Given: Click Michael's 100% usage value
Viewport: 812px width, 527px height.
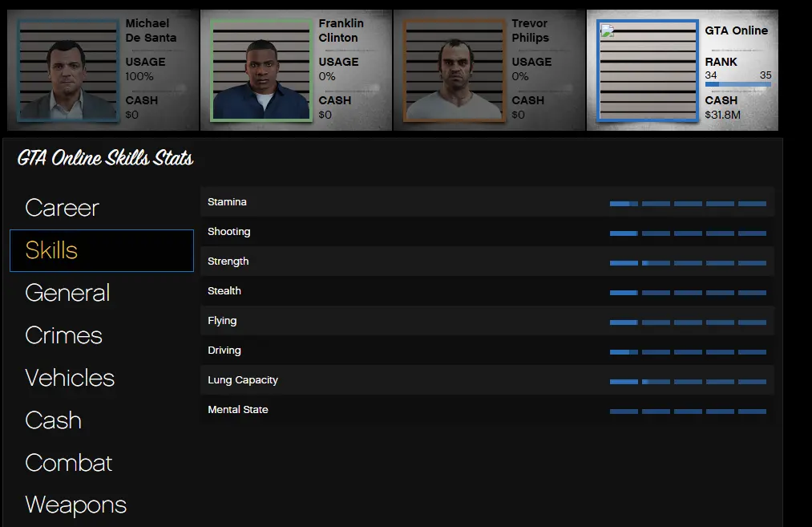Looking at the screenshot, I should [x=139, y=76].
